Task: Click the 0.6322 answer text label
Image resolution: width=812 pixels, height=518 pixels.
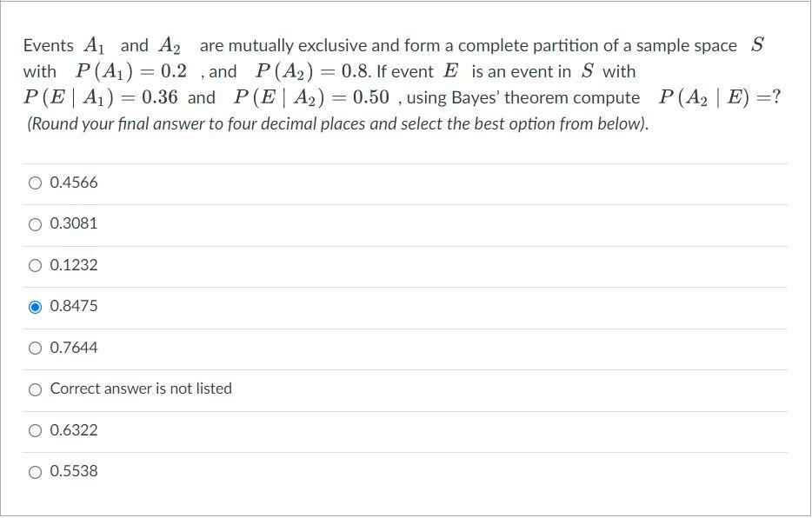Action: click(74, 429)
